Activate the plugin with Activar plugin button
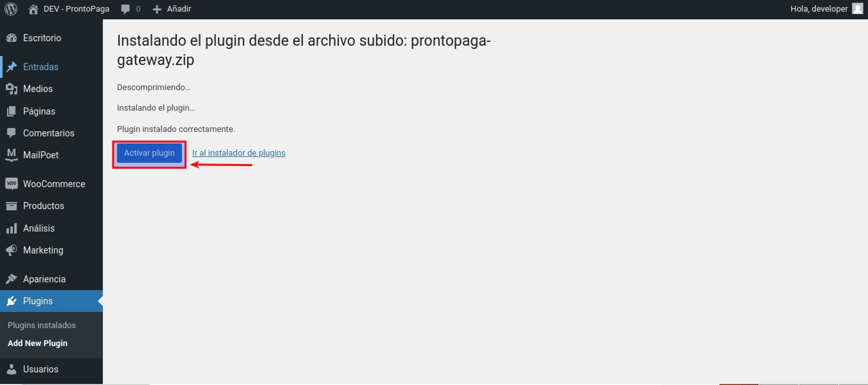The width and height of the screenshot is (868, 385). pos(149,153)
